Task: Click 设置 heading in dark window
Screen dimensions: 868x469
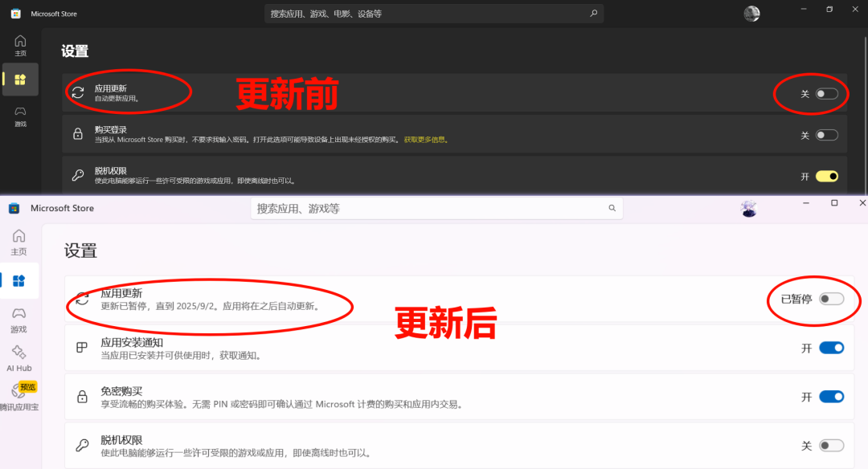Action: 75,51
